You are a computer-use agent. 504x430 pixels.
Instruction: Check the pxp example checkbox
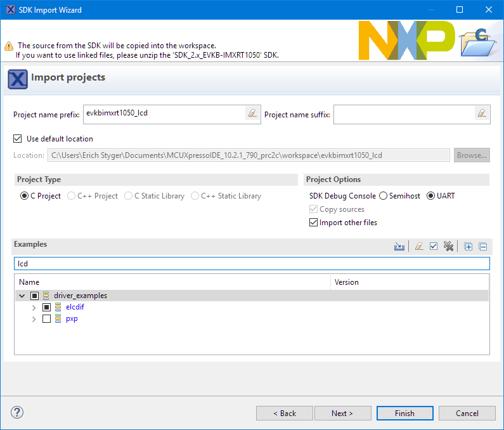click(46, 319)
